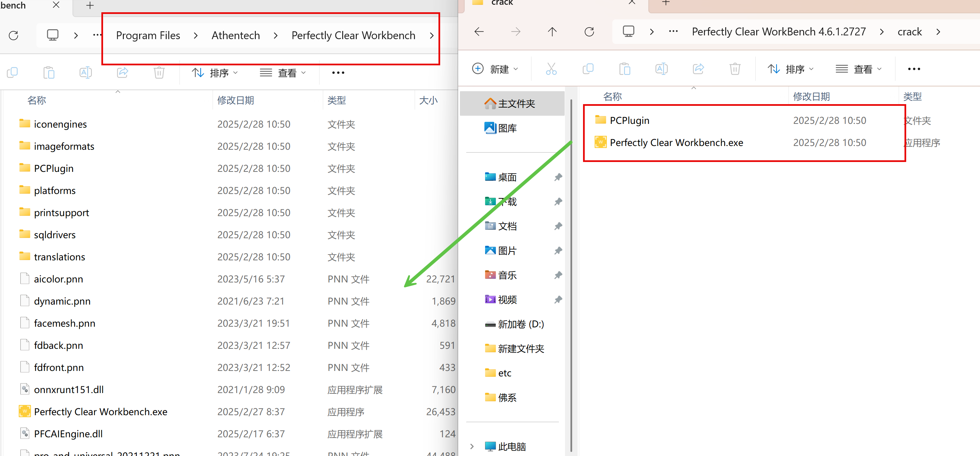Click the back arrow in the right window
980x456 pixels.
[x=479, y=32]
